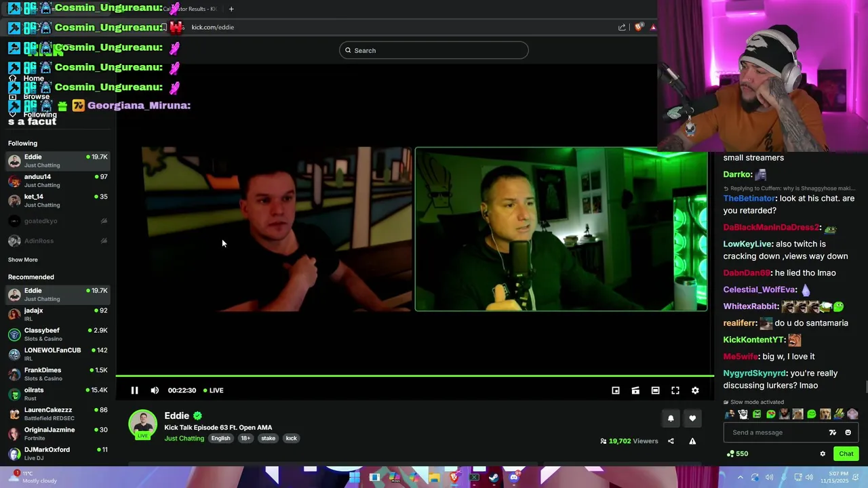Click Eddie's profile avatar with LIVE badge
This screenshot has width=868, height=488.
coord(142,425)
